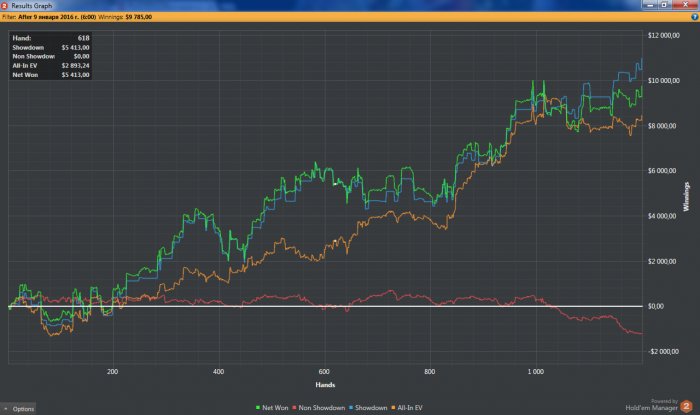Click the -$2 000,00 axis label

pos(663,352)
